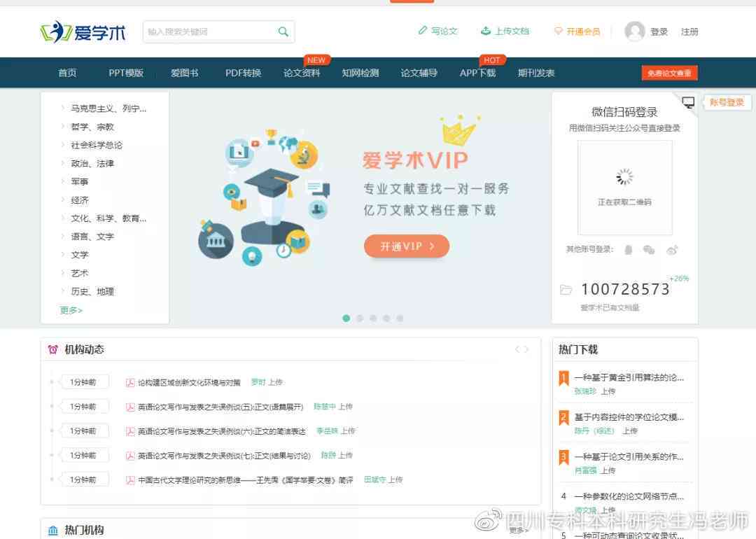Open hot download 基于内容控件的学位论文模...

click(629, 417)
